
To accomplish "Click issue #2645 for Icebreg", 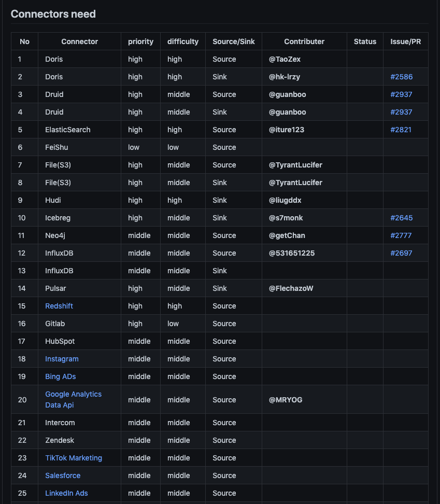I will 401,218.
